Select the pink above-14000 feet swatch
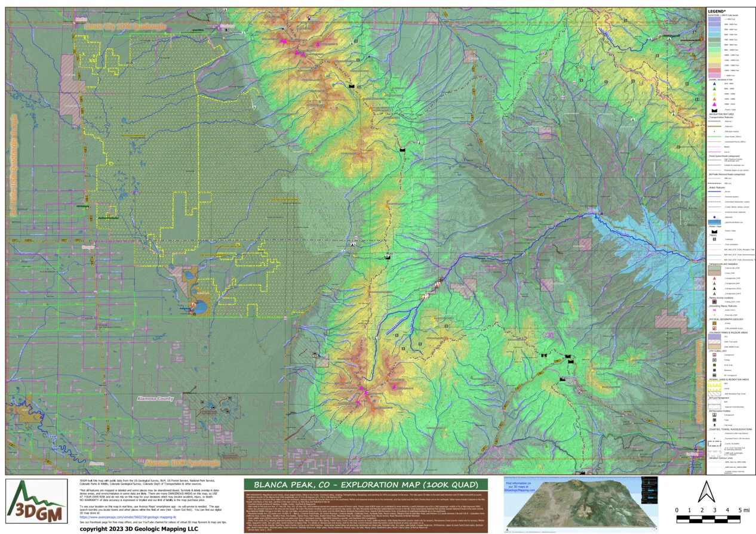756x534 pixels. coord(714,75)
